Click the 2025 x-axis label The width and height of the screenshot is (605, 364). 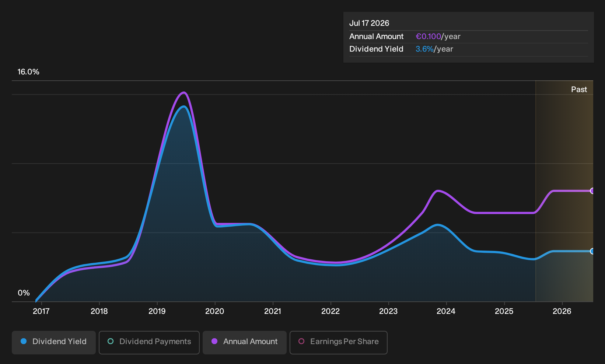pos(504,311)
